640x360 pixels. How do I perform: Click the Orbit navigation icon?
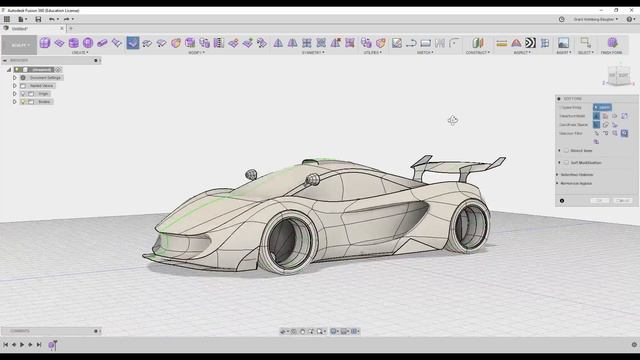283,331
